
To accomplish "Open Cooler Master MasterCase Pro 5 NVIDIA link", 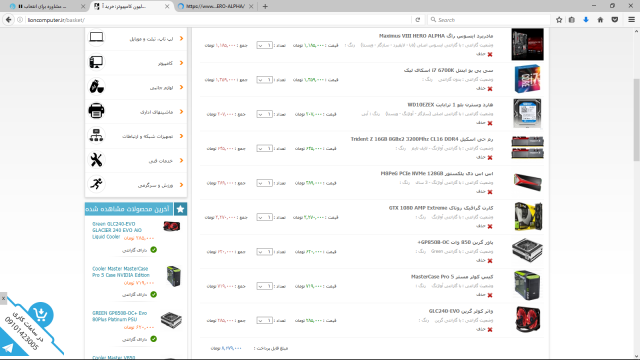I will (120, 272).
